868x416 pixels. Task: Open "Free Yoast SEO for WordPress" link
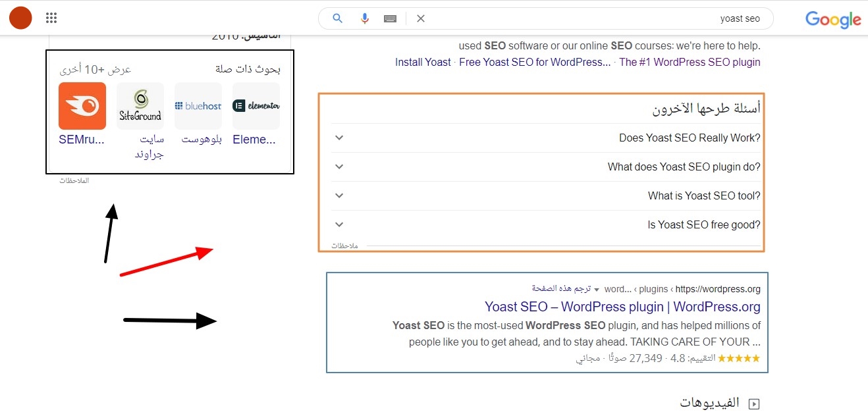click(535, 63)
